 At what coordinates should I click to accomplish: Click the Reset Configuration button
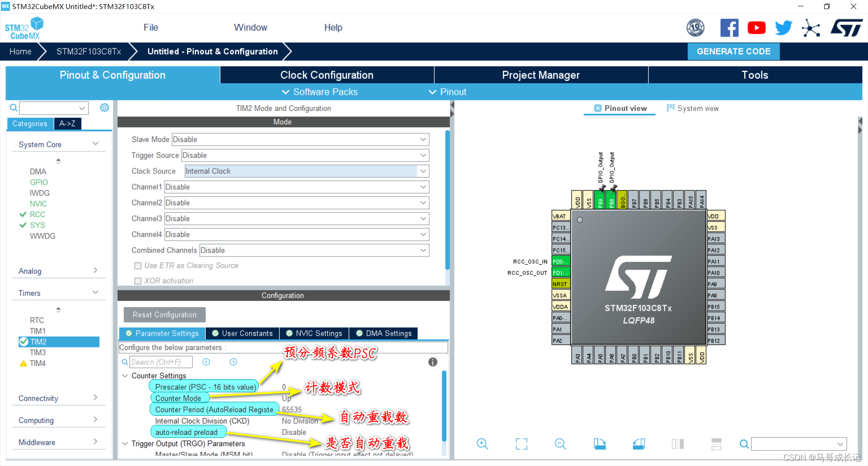click(165, 315)
